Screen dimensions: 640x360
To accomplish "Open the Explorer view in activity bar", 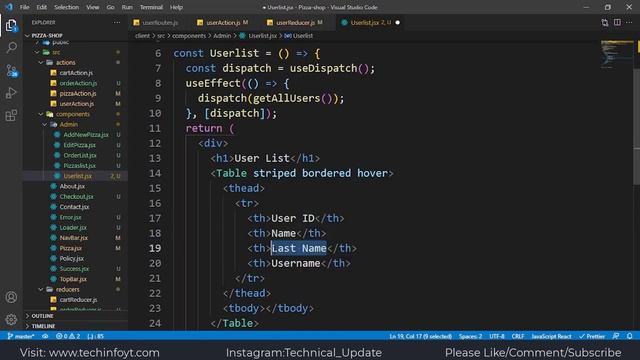I will click(x=11, y=26).
